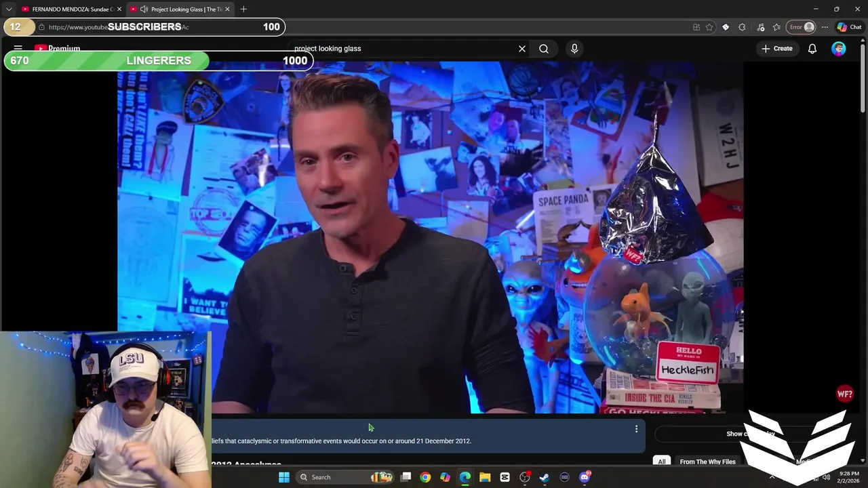
Task: Open Task View from the taskbar
Action: (x=406, y=477)
